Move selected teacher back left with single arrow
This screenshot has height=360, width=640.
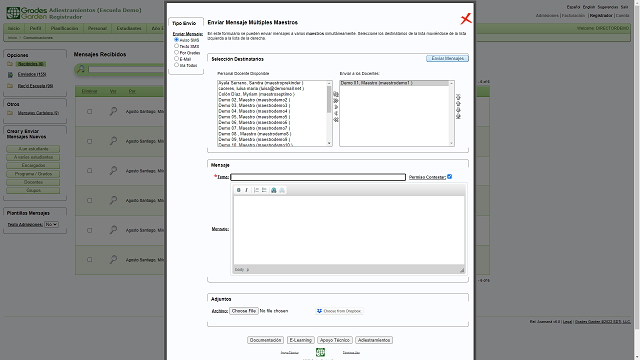336,113
